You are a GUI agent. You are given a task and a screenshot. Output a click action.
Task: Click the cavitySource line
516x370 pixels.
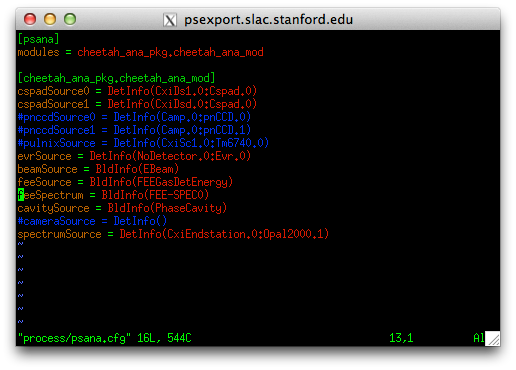coord(122,208)
